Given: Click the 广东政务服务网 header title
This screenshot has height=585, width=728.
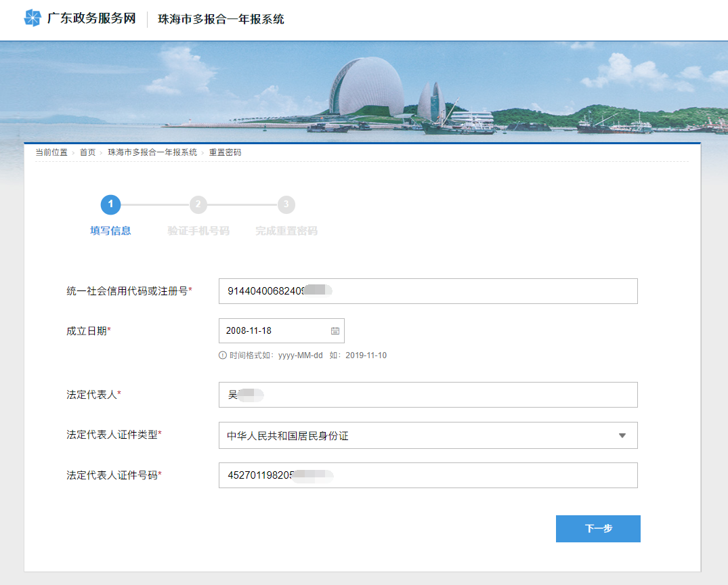Looking at the screenshot, I should pyautogui.click(x=91, y=19).
